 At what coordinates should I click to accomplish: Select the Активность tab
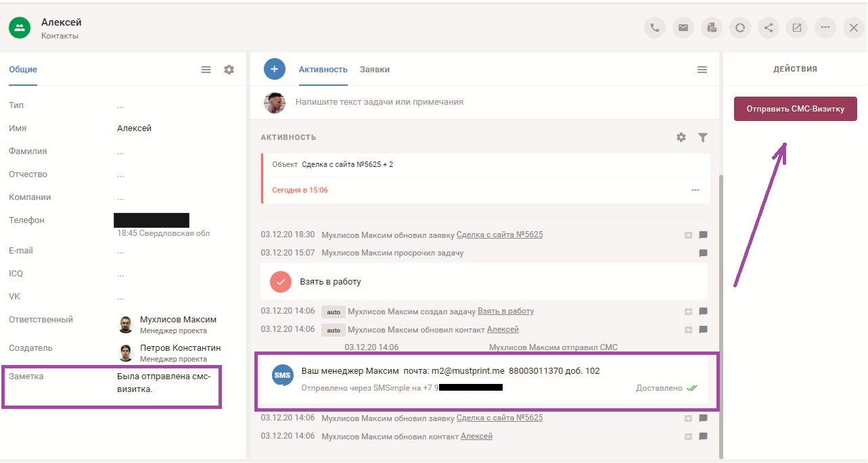(323, 70)
